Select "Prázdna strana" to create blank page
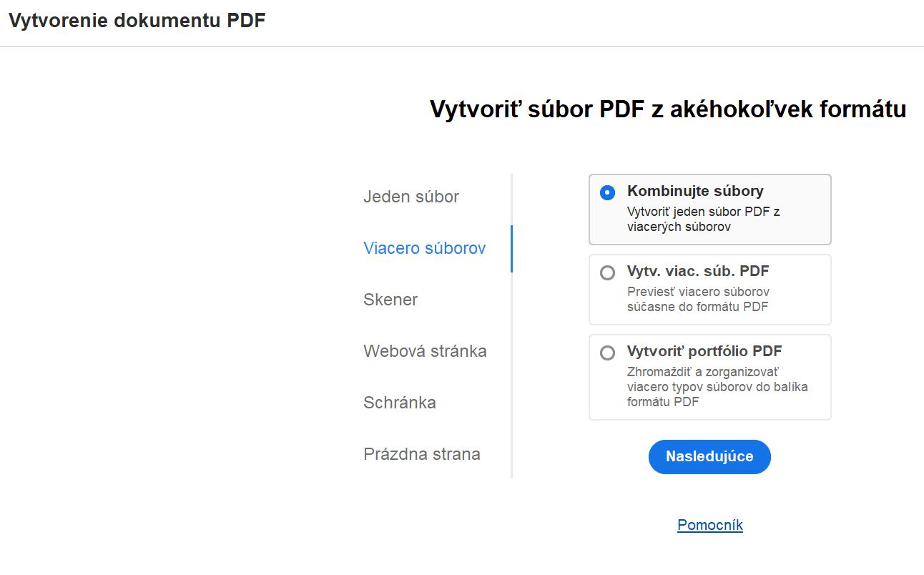The height and width of the screenshot is (575, 924). pos(422,454)
